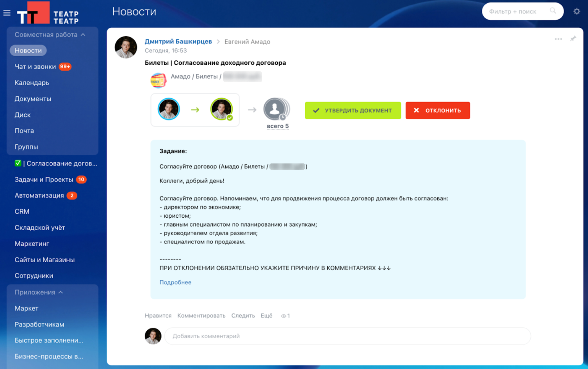Open Почта section
588x369 pixels.
click(x=24, y=131)
